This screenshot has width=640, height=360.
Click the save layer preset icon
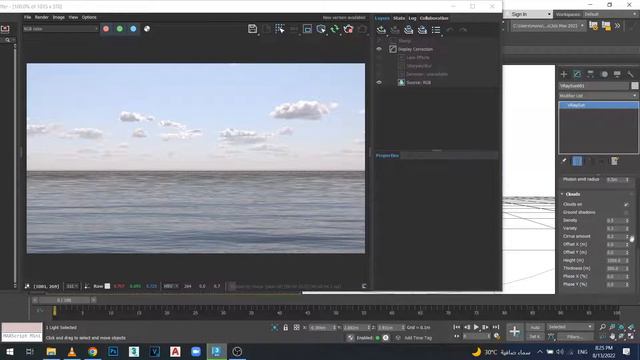[409, 30]
